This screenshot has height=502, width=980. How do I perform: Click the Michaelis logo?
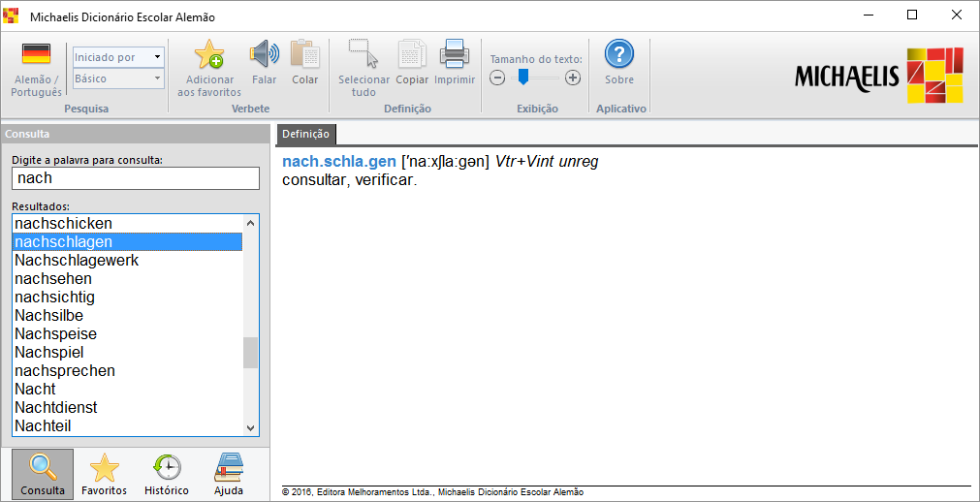click(879, 75)
